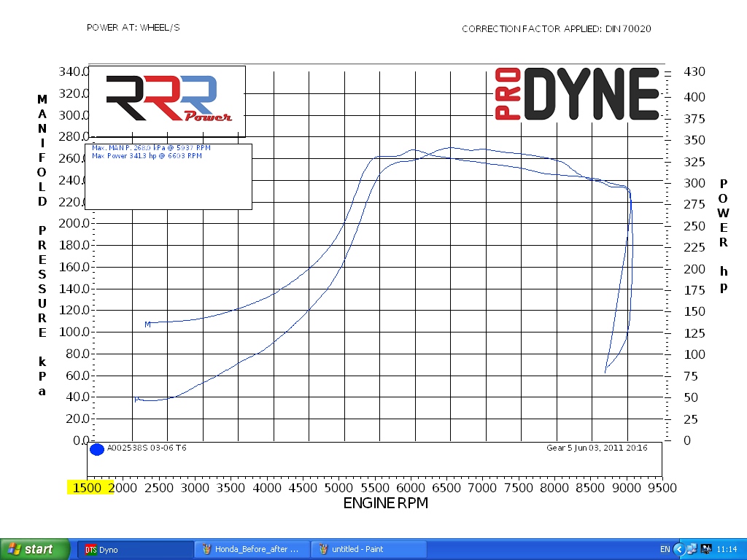Image resolution: width=747 pixels, height=560 pixels.
Task: Click the Max Power 341.3 hp text
Action: tap(147, 155)
